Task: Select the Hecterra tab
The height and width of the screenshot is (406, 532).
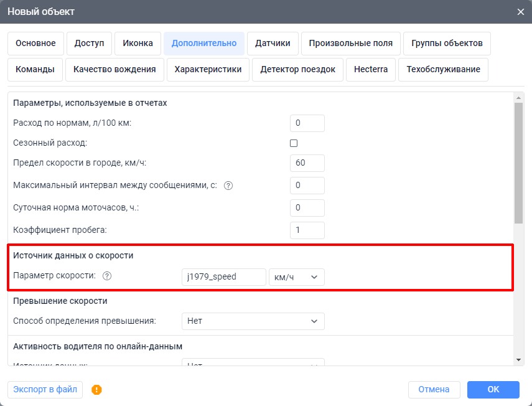Action: pos(371,69)
